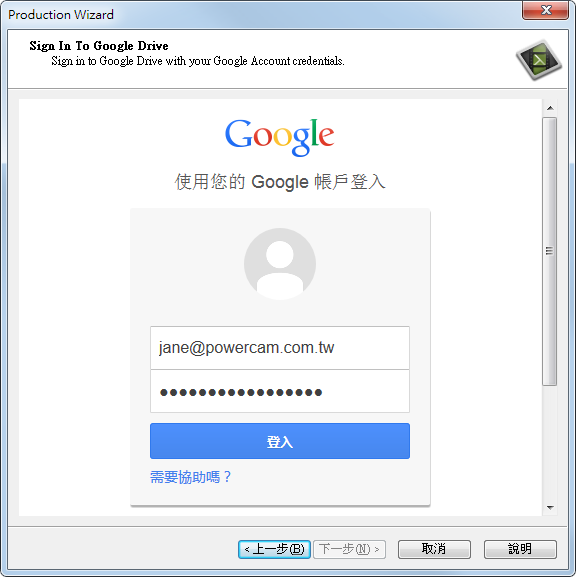
Task: Click the vertical scrollbar thumb
Action: click(x=550, y=251)
